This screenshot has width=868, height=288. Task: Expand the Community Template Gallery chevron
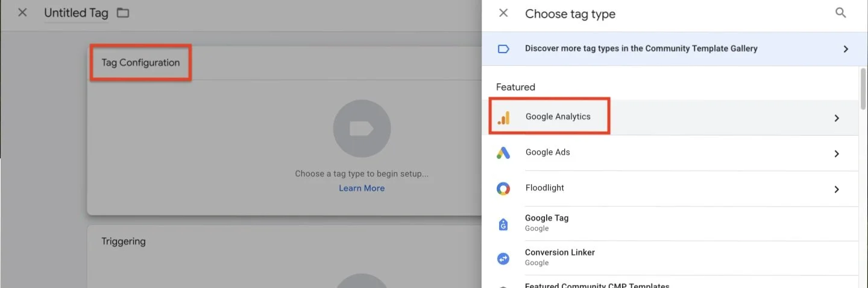(846, 49)
